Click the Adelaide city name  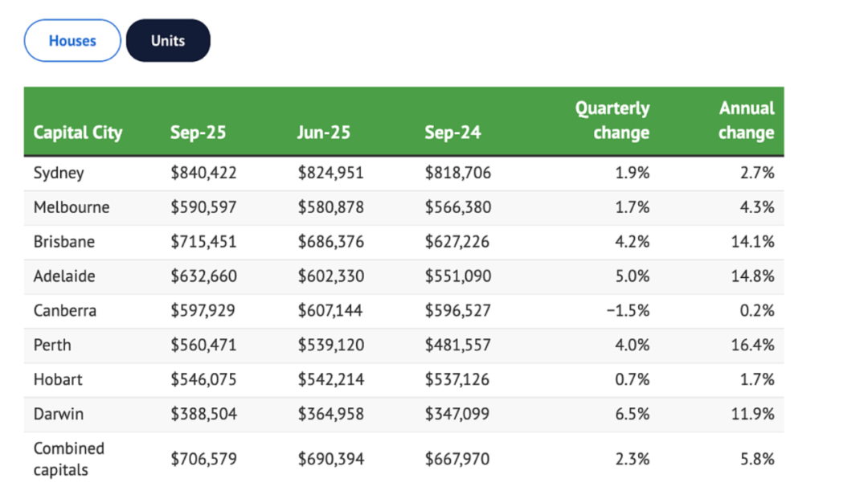[x=64, y=276]
